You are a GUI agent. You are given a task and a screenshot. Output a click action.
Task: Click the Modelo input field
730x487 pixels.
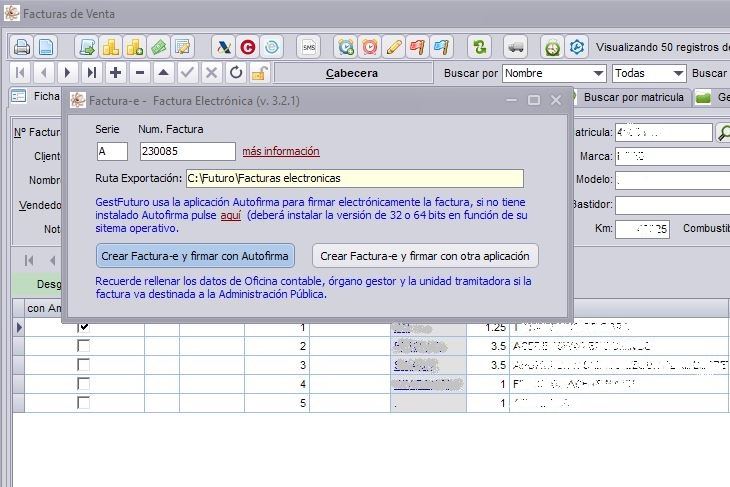tap(672, 180)
